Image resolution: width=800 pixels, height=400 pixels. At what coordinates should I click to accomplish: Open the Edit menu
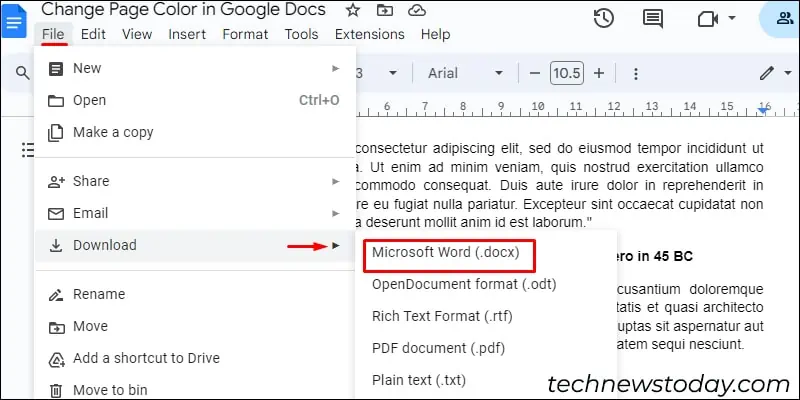click(93, 34)
